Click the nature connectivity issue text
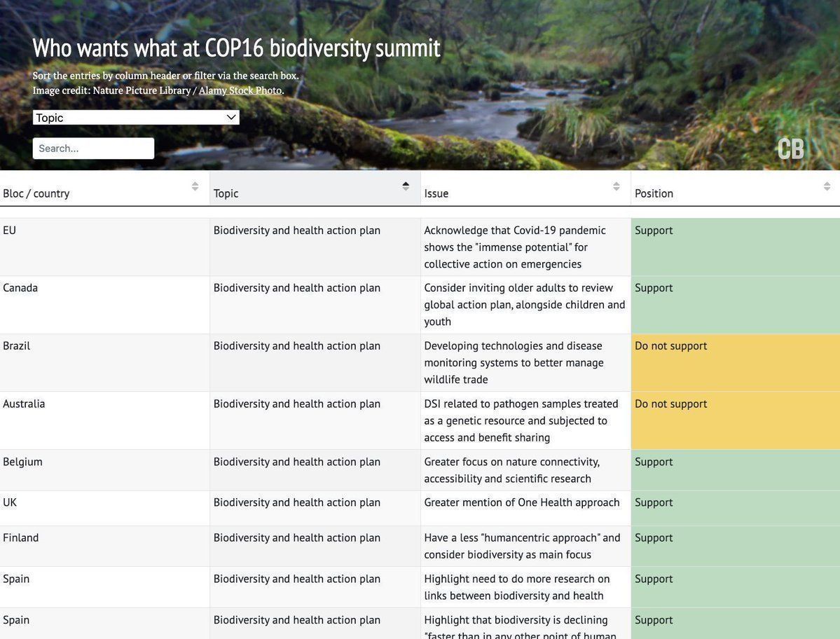This screenshot has height=639, width=840. 512,470
